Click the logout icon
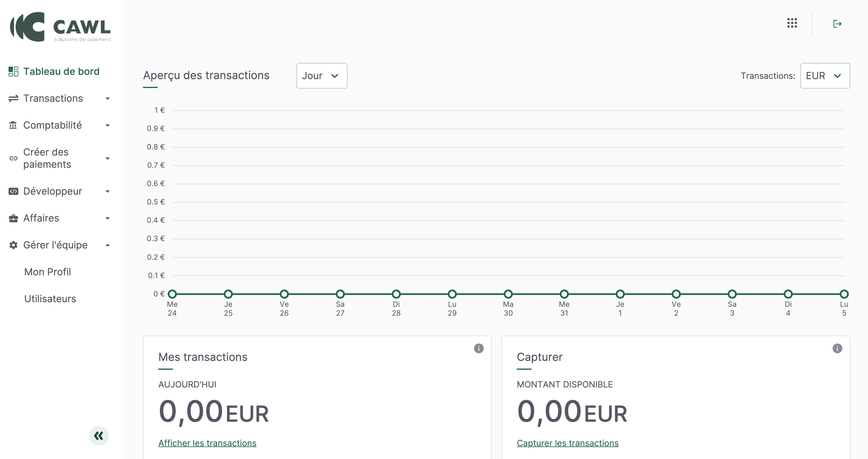This screenshot has height=459, width=868. pyautogui.click(x=837, y=24)
